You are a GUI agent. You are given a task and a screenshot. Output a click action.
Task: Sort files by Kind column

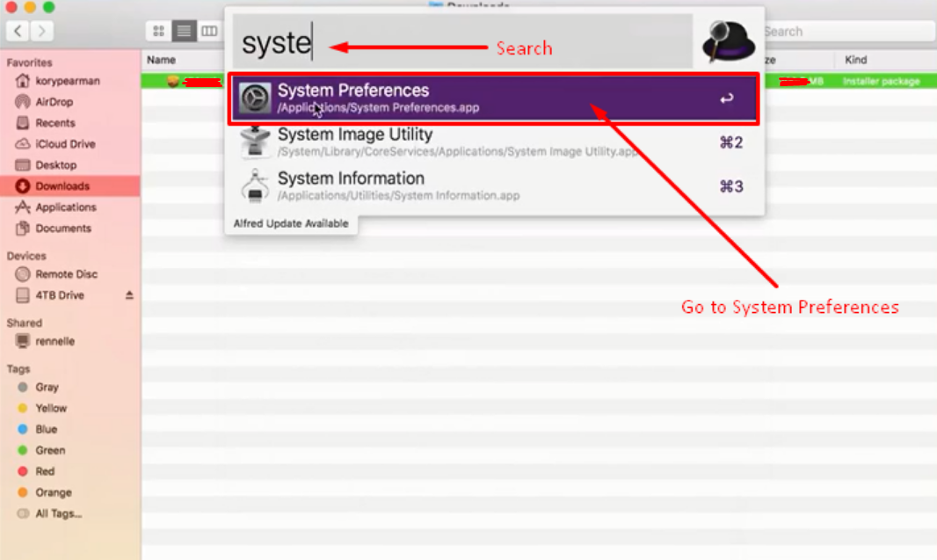tap(856, 60)
